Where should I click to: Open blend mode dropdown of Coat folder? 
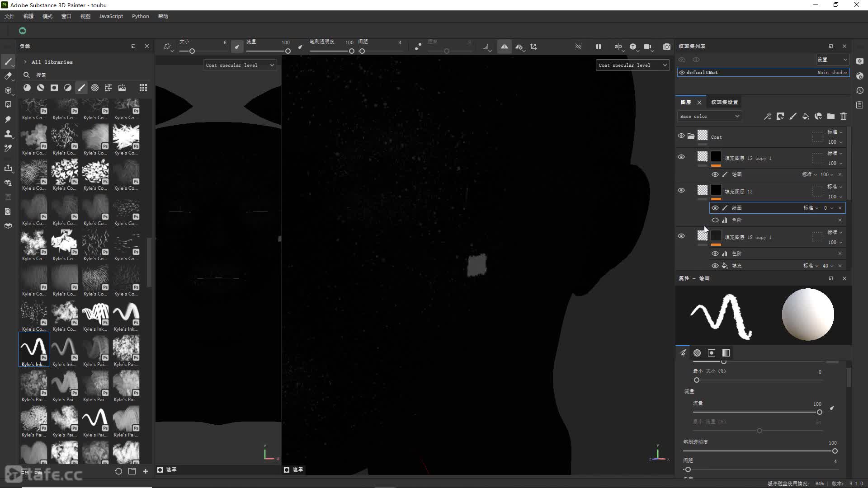pyautogui.click(x=835, y=132)
